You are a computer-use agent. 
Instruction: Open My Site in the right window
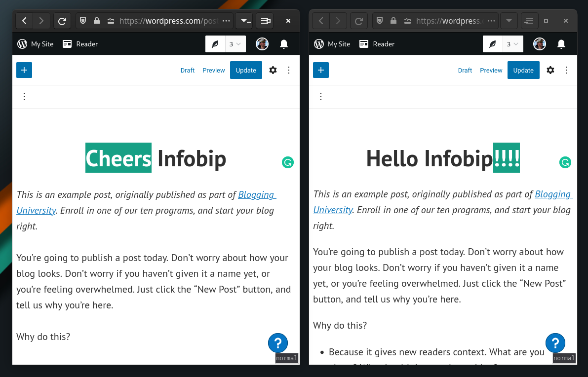(x=332, y=44)
